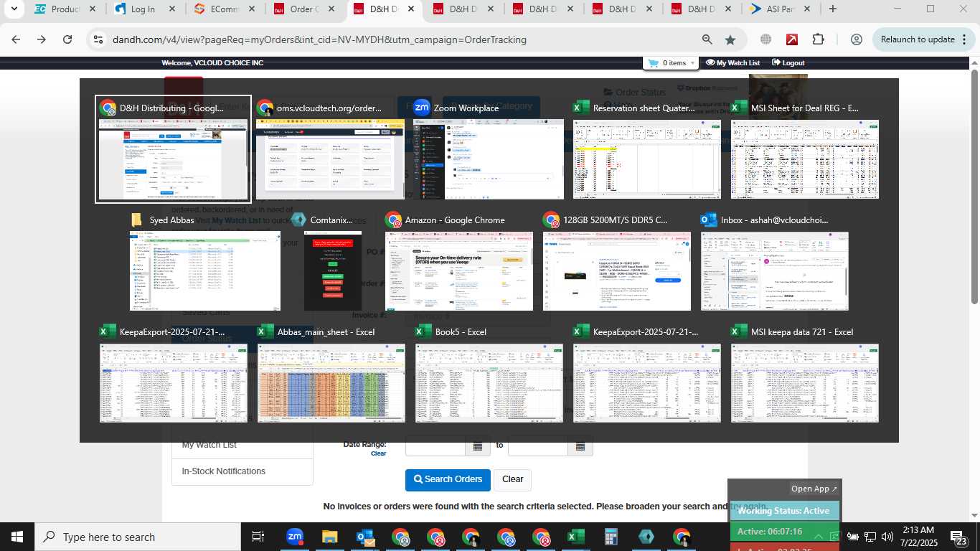Screen dimensions: 980x551
Task: Click the Date Range start date field
Action: (436, 446)
